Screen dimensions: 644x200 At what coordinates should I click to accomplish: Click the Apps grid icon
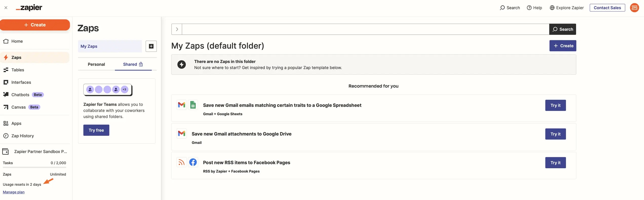[6, 123]
